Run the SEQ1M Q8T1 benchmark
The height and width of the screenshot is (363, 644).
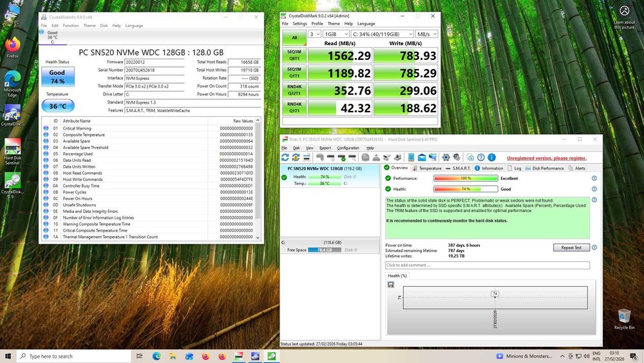point(294,55)
